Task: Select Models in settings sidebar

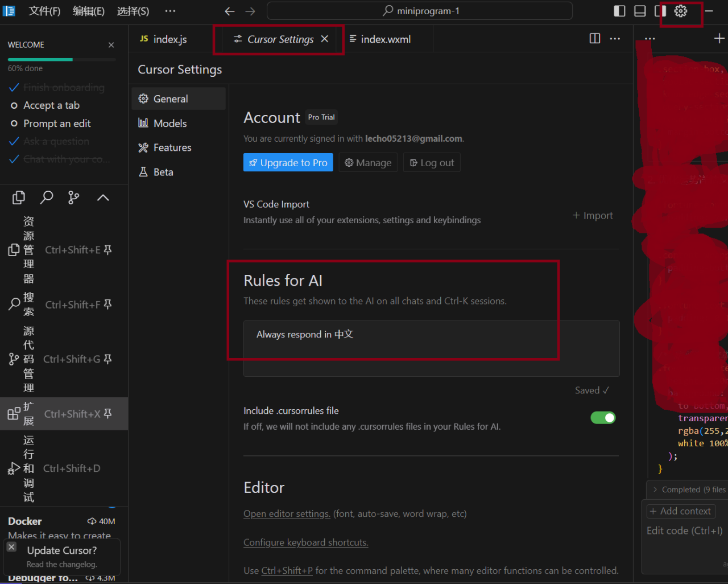Action: coord(169,124)
